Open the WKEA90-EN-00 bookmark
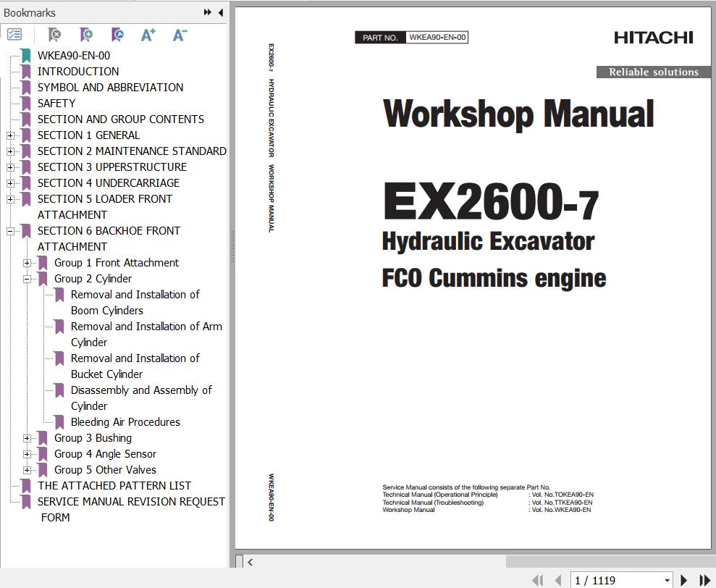716x588 pixels. pyautogui.click(x=74, y=56)
